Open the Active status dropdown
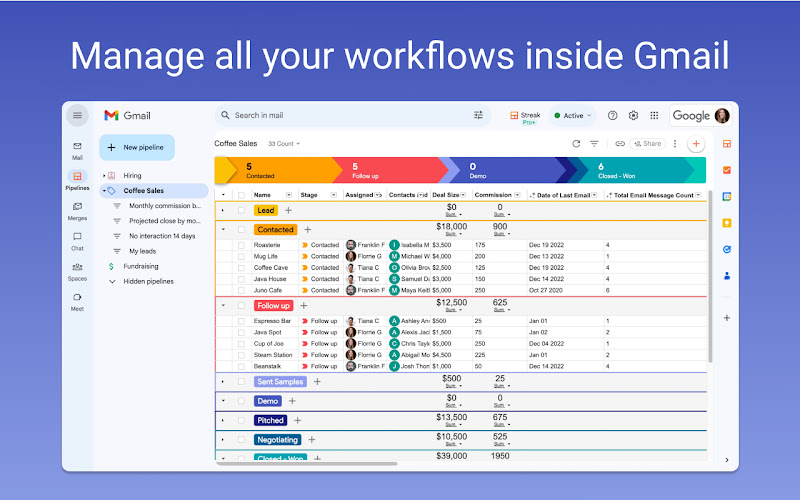The height and width of the screenshot is (500, 800). (x=572, y=116)
